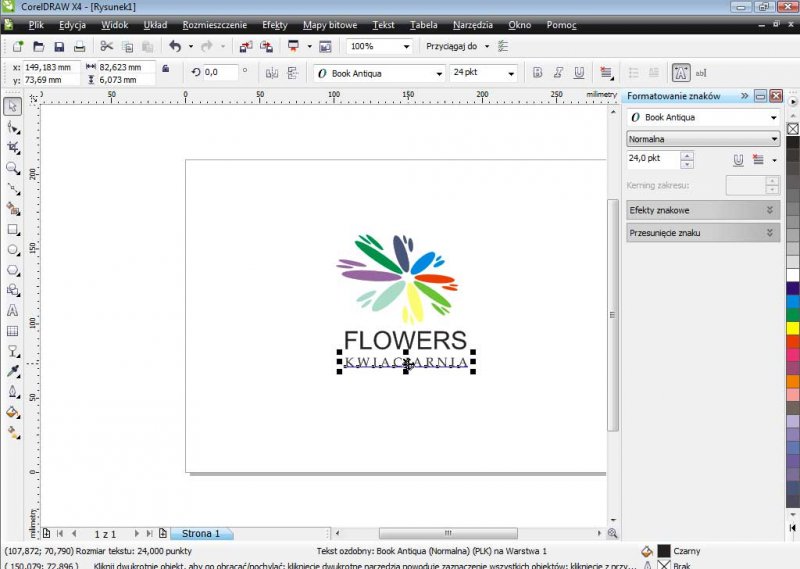Select the Rectangle tool
Image resolution: width=800 pixels, height=569 pixels.
click(13, 229)
